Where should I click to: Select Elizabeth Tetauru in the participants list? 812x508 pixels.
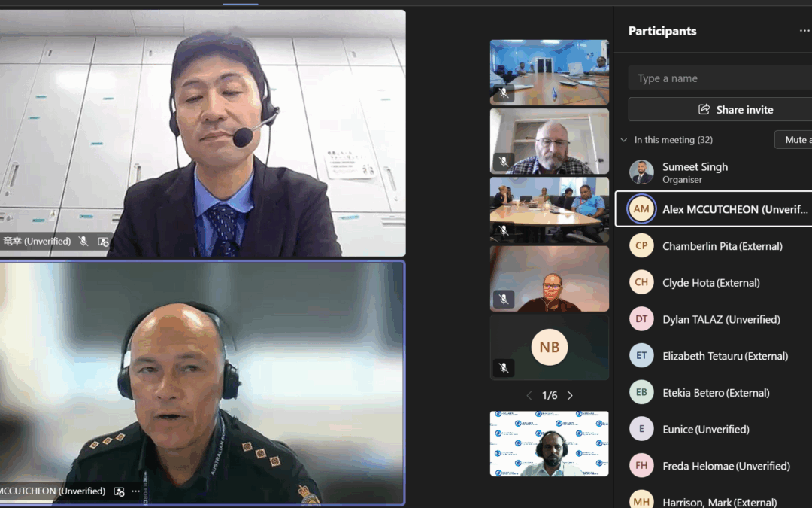click(x=725, y=356)
